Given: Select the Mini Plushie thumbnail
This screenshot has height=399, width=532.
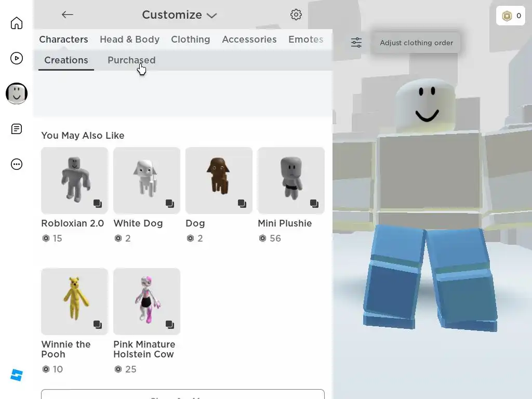Looking at the screenshot, I should pos(291,180).
